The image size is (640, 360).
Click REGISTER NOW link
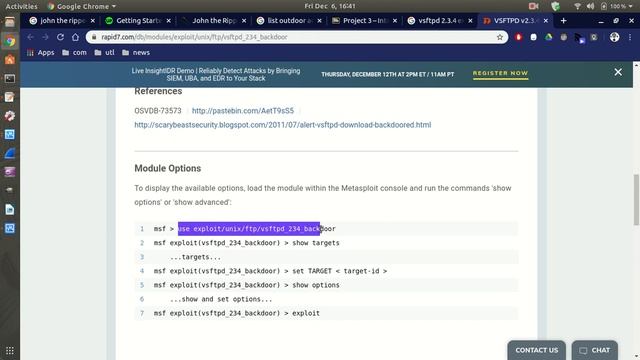[x=500, y=73]
